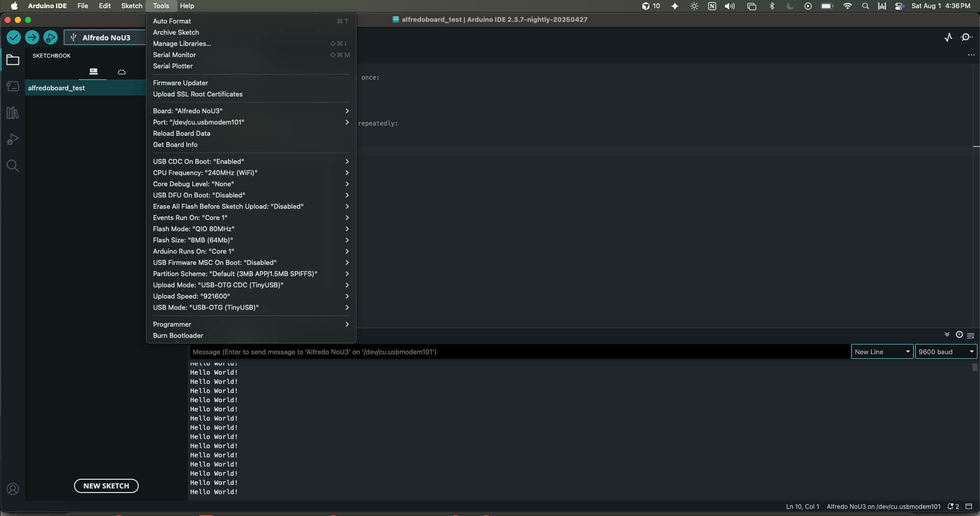The image size is (980, 516).
Task: Open the Edit menu
Action: tap(105, 6)
